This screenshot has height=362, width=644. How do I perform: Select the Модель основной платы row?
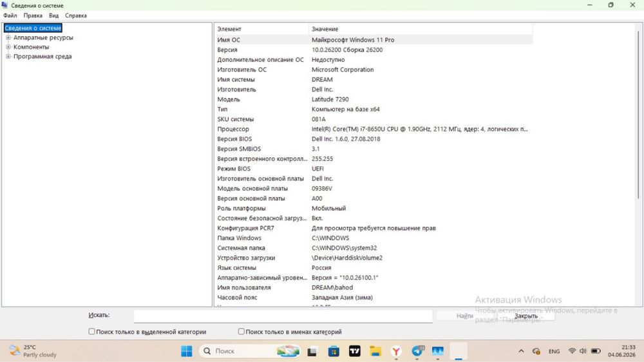click(374, 188)
